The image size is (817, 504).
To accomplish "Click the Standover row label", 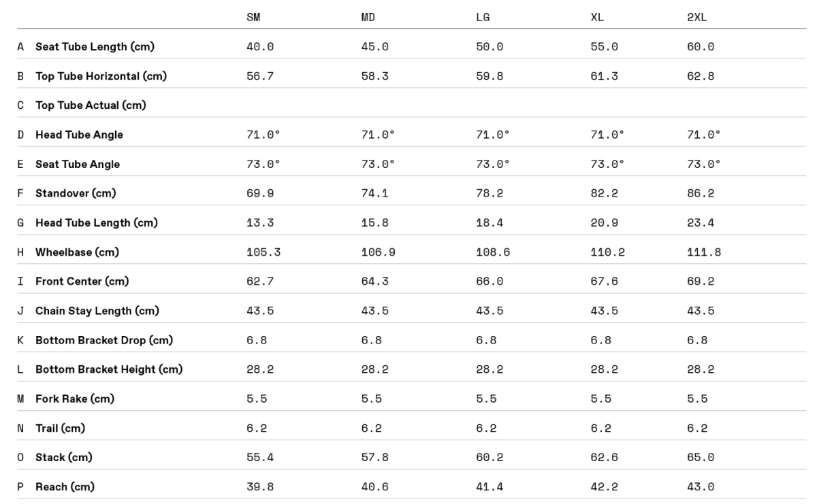I will tap(76, 193).
